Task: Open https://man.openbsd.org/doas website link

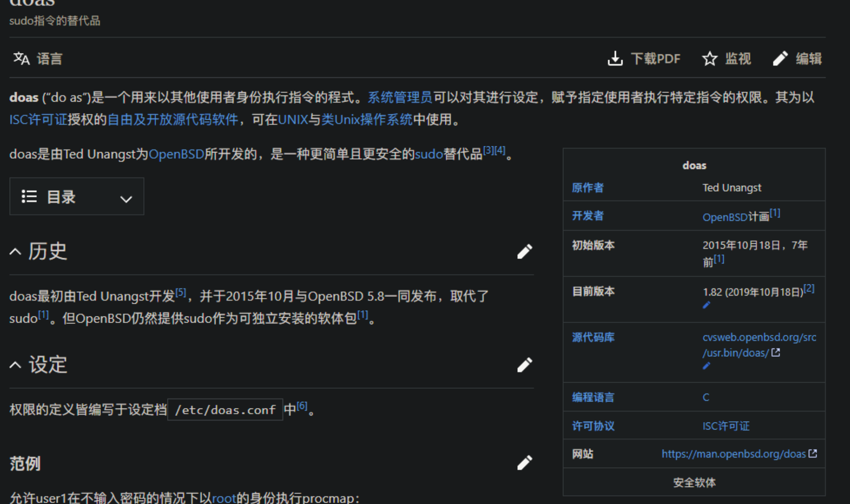Action: pyautogui.click(x=734, y=454)
